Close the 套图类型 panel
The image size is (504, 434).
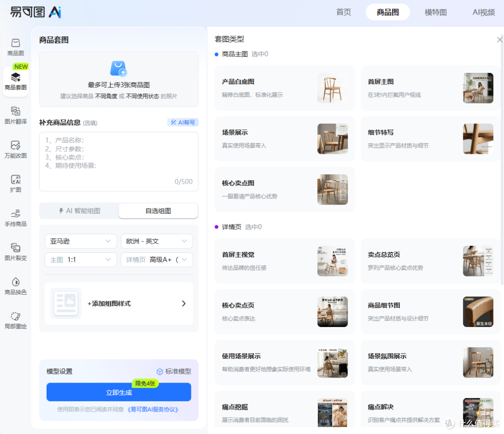[x=499, y=40]
